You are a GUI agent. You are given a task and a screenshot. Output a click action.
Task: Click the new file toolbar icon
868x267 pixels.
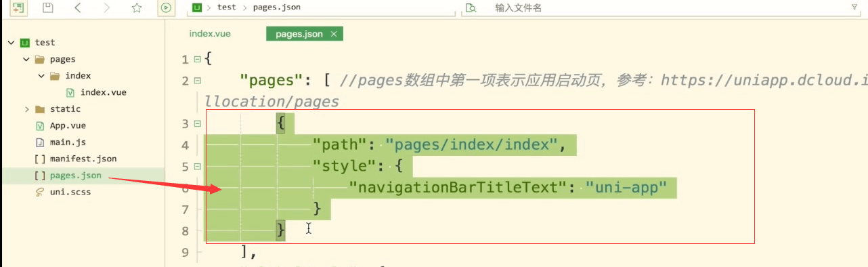(x=19, y=8)
